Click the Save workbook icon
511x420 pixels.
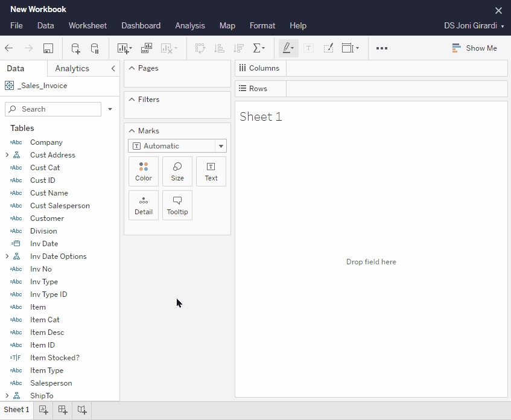tap(48, 48)
